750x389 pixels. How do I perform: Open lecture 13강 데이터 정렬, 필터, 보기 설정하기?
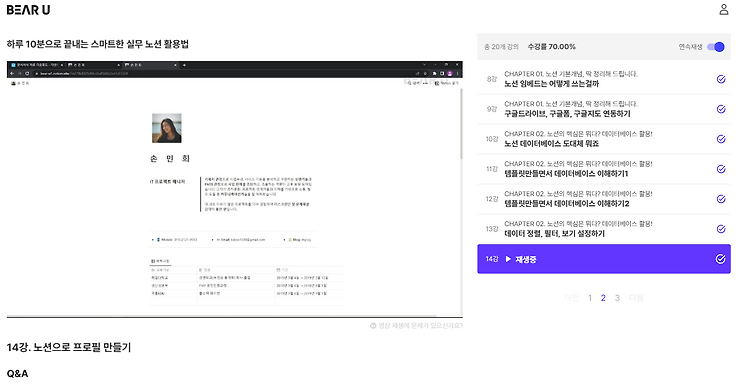(604, 229)
